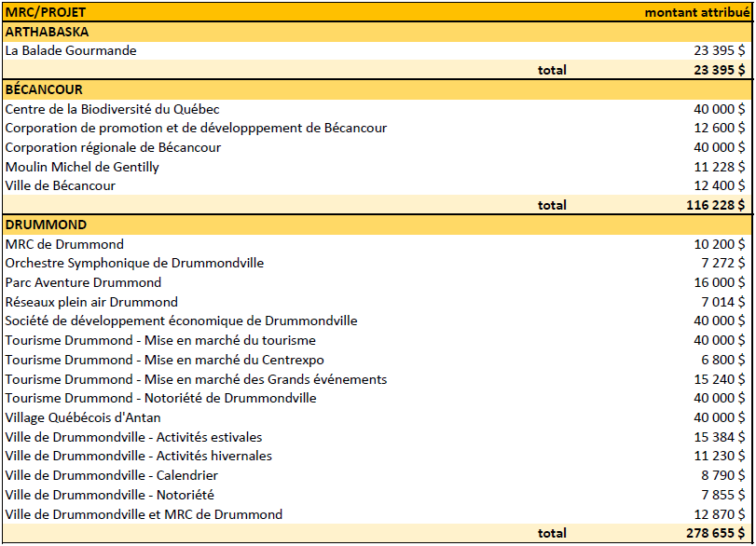Click Ville de Drummondville - Calendrier
Image resolution: width=756 pixels, height=546 pixels.
click(x=111, y=475)
